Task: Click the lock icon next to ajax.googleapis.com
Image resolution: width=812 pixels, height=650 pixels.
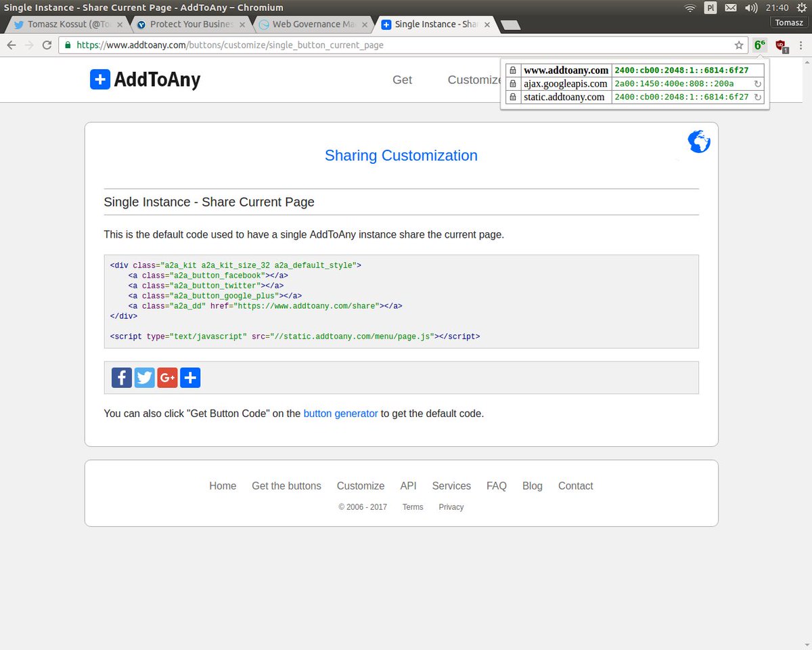Action: (x=513, y=84)
